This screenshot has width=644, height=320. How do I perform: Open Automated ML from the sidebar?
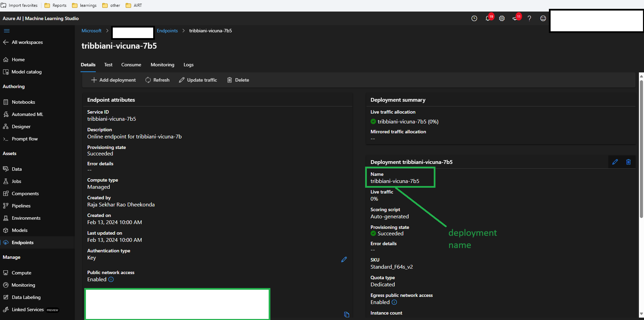point(27,114)
